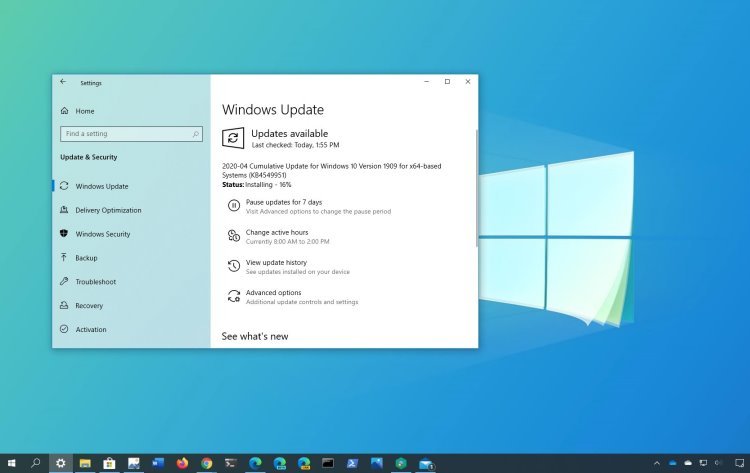Open the Activation sidebar item
This screenshot has width=750, height=473.
tap(83, 330)
